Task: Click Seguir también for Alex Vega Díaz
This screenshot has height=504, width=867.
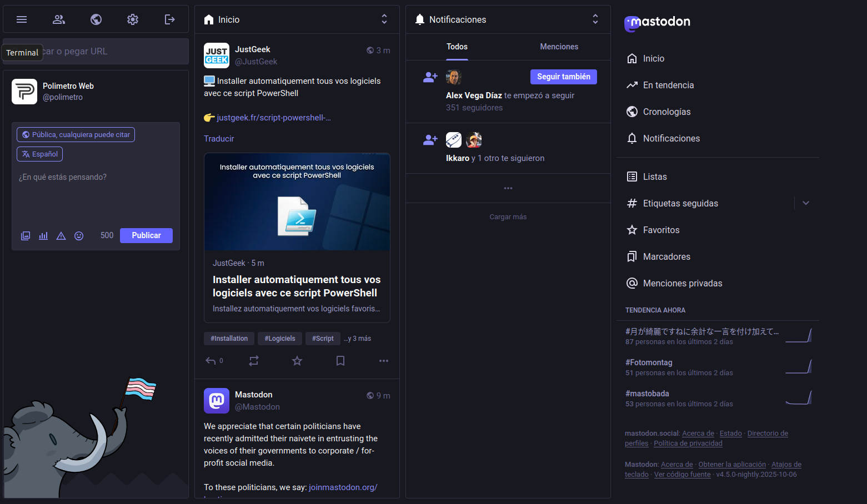Action: click(x=563, y=77)
